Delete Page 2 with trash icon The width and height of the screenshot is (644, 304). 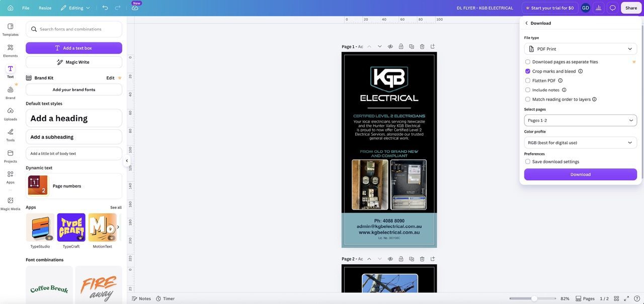pyautogui.click(x=422, y=259)
